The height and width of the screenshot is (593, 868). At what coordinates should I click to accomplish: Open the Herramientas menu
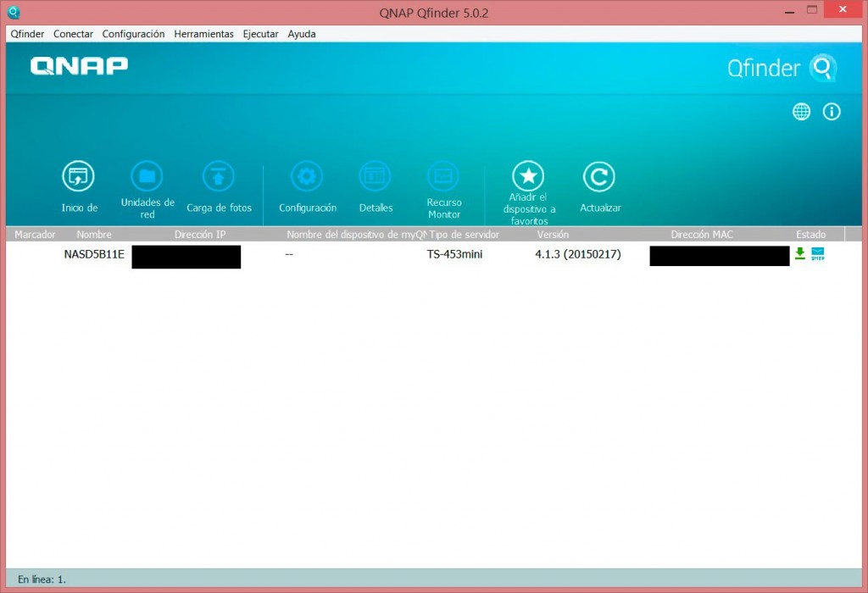coord(203,34)
